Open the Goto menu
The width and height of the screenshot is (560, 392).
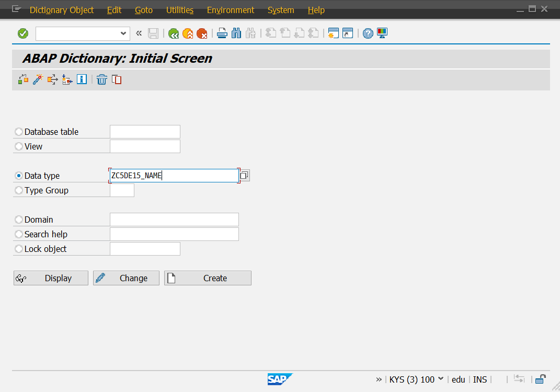click(144, 10)
